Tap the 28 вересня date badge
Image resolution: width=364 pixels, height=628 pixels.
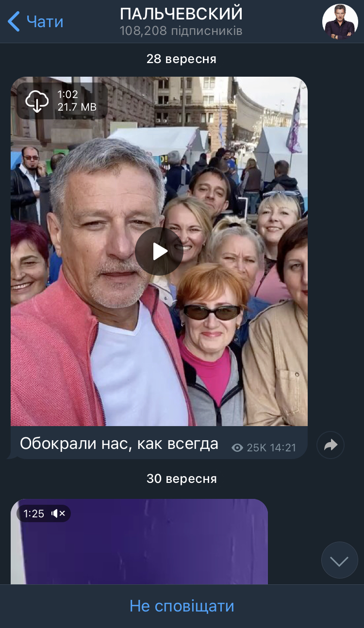[x=182, y=59]
